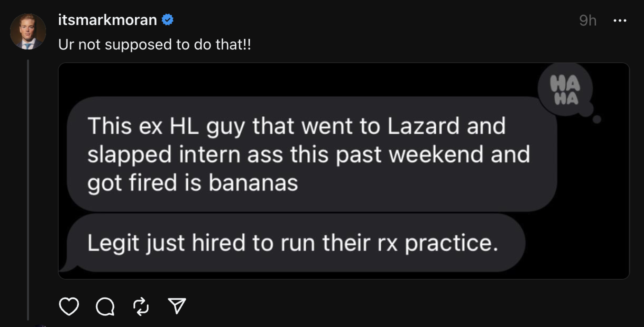Repost this thread using the repost icon

[x=141, y=306]
